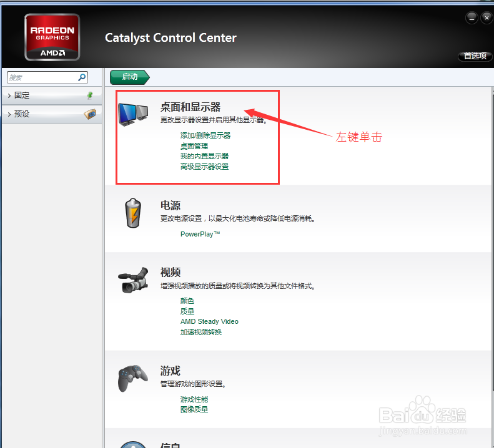Open the camcorder icon for 视频
494x448 pixels.
pos(133,280)
